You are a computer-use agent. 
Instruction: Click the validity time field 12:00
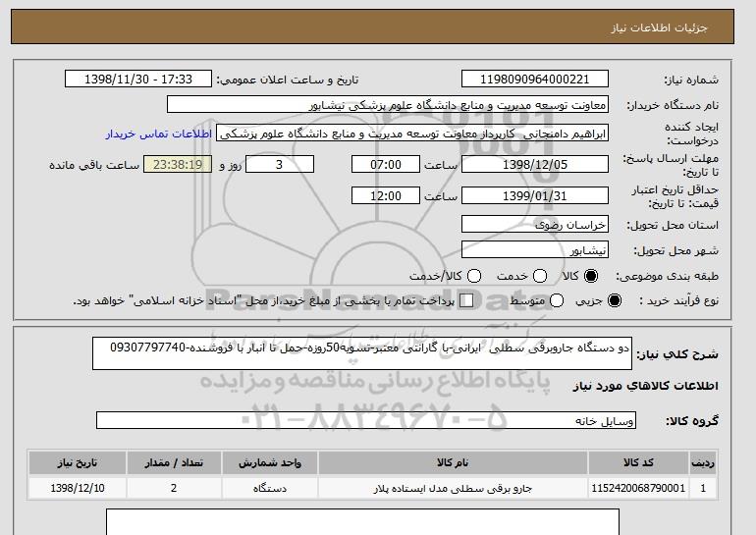pos(386,195)
